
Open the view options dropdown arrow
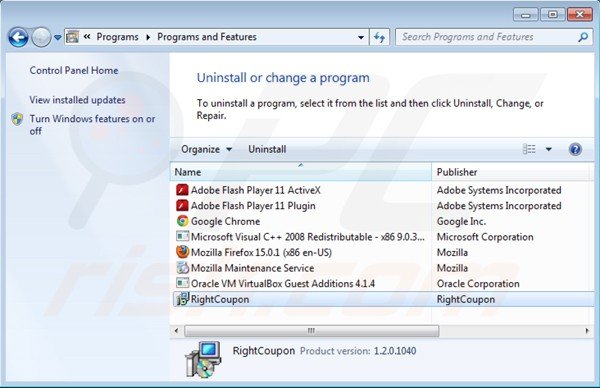(x=548, y=149)
